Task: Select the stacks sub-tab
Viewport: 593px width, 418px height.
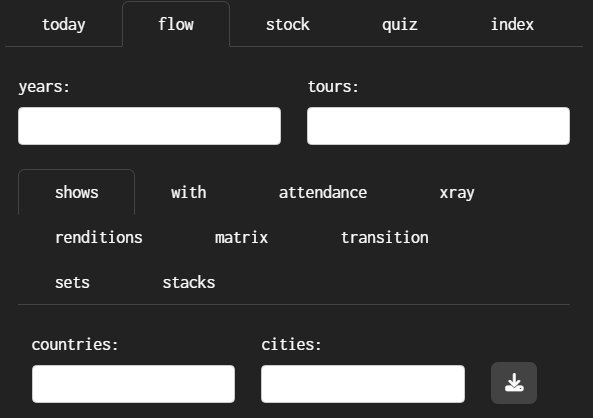Action: pos(189,283)
